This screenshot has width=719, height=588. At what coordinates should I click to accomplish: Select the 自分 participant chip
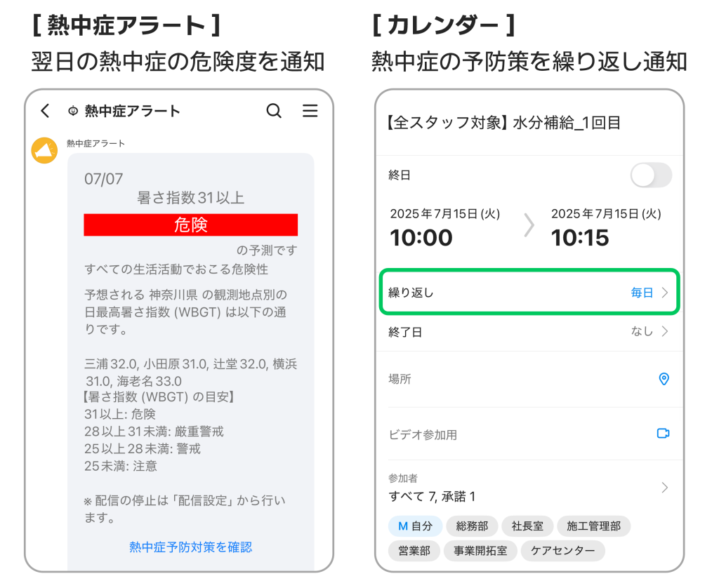(x=415, y=526)
